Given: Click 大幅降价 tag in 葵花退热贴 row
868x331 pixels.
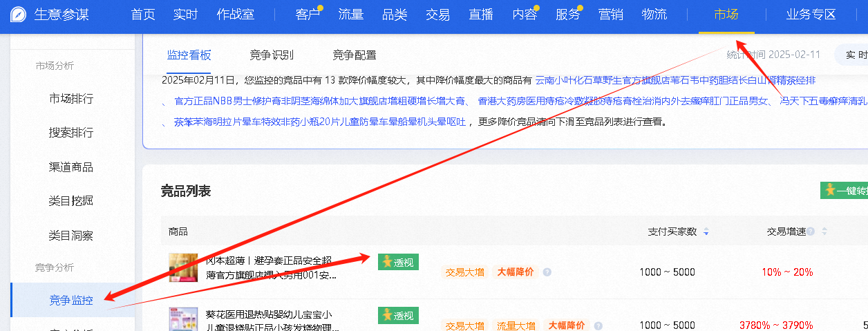Looking at the screenshot, I should pyautogui.click(x=567, y=325).
